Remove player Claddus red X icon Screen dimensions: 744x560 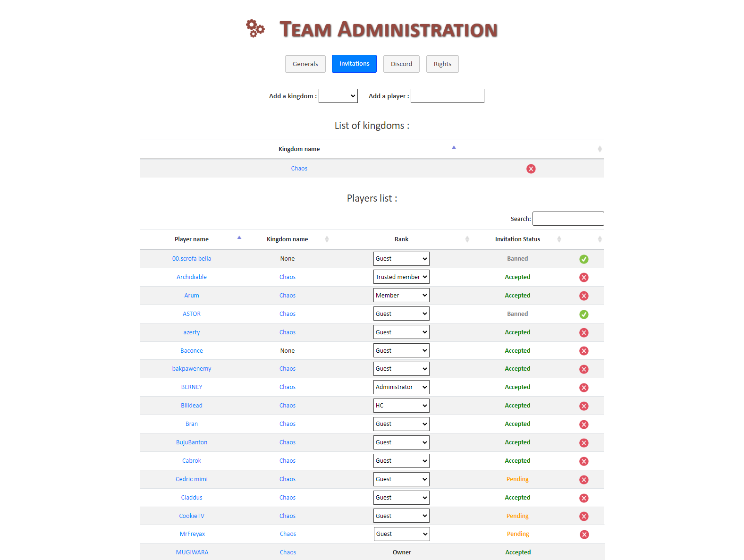tap(584, 498)
